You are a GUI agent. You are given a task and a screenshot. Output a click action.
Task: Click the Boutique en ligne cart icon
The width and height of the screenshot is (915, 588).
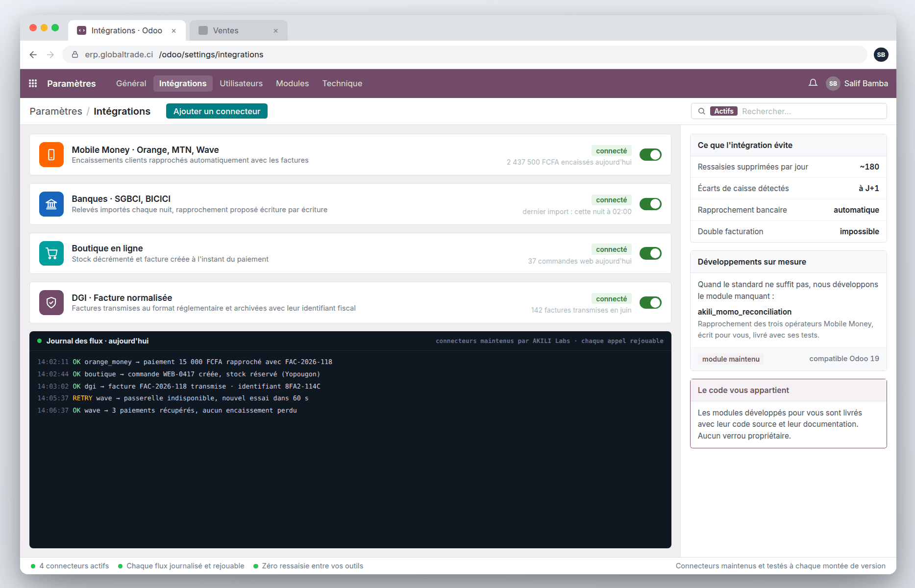[x=51, y=253]
